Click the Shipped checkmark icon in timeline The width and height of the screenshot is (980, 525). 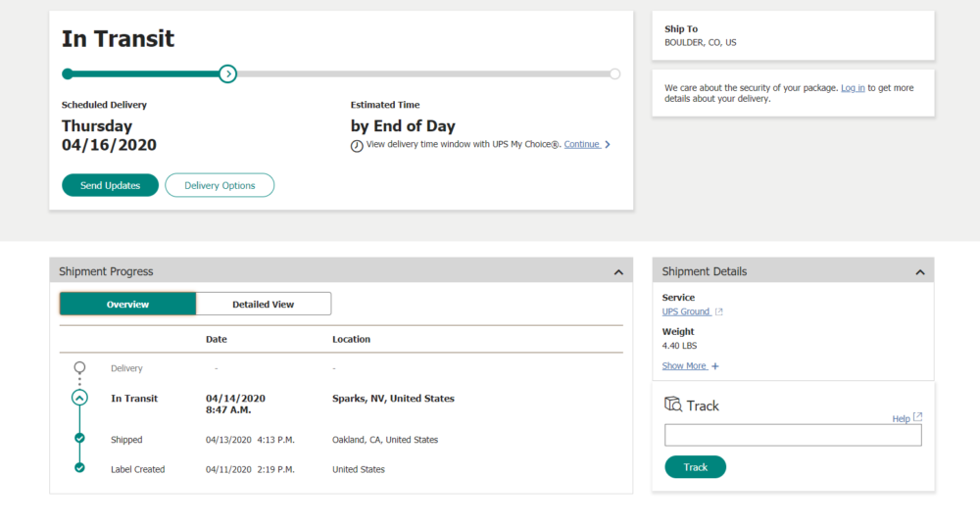[79, 439]
